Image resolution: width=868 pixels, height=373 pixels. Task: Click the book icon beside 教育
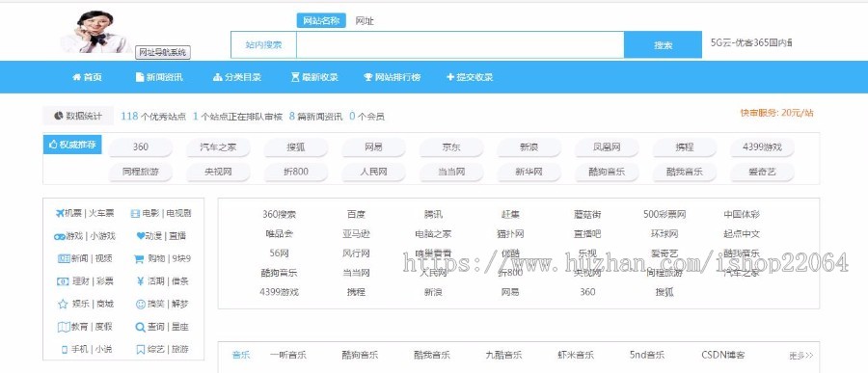click(x=64, y=327)
